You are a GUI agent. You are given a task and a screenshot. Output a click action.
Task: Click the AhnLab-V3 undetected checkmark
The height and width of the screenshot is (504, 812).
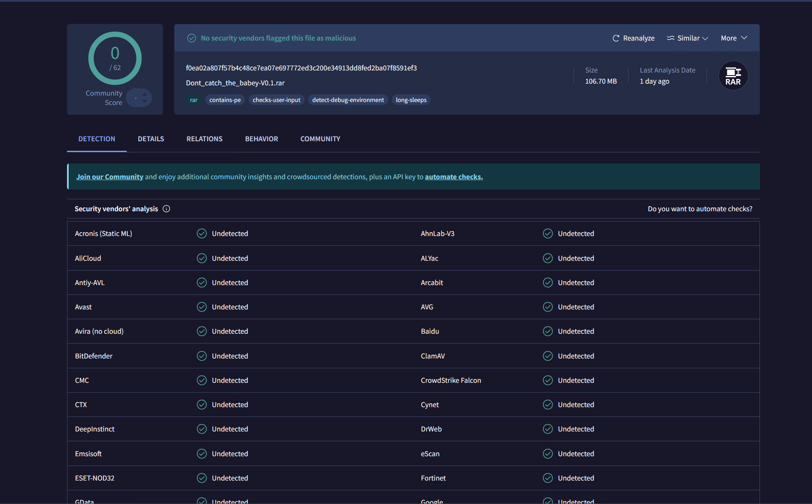click(548, 233)
